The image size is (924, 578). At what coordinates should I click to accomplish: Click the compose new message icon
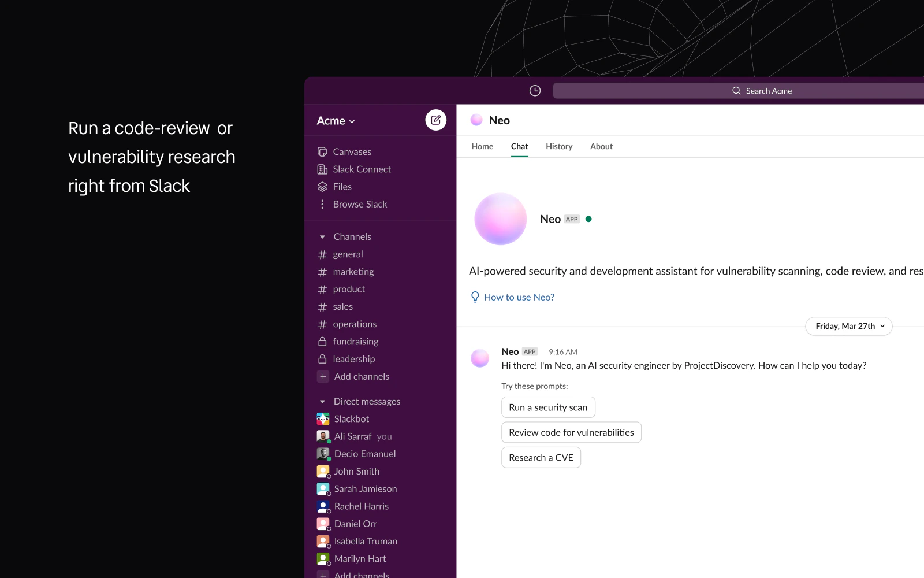(436, 120)
